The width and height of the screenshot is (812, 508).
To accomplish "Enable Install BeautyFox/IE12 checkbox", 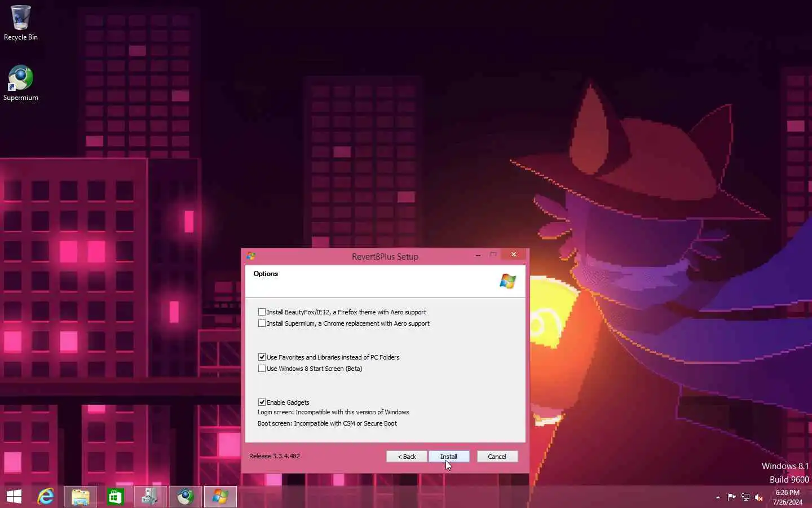I will (x=262, y=312).
